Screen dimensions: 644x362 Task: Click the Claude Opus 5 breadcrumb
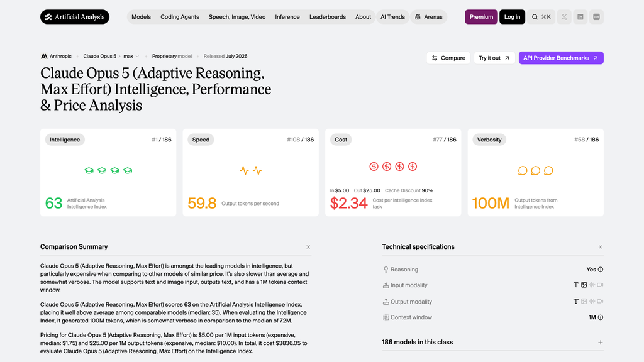pos(100,56)
